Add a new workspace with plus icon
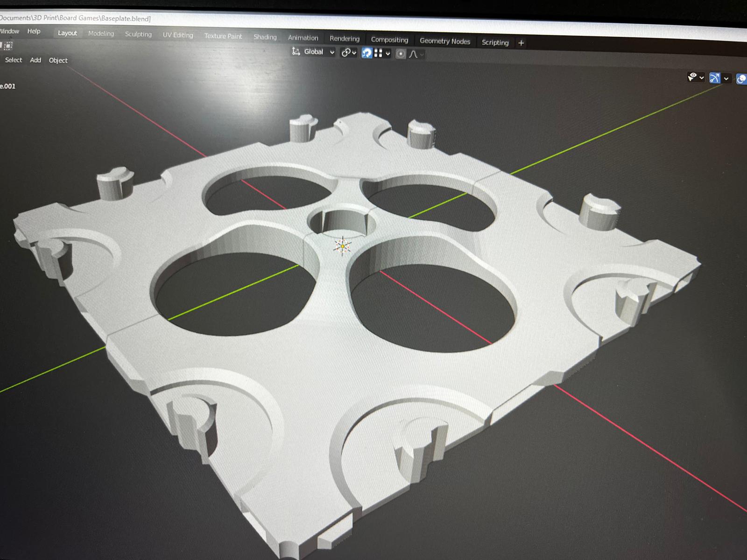 521,43
